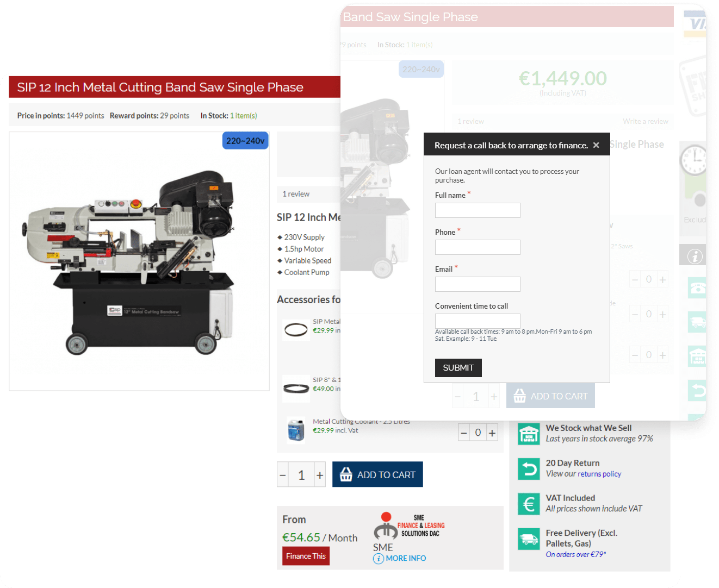Click the blue ADD TO CART button
This screenshot has height=588, width=719.
point(377,474)
